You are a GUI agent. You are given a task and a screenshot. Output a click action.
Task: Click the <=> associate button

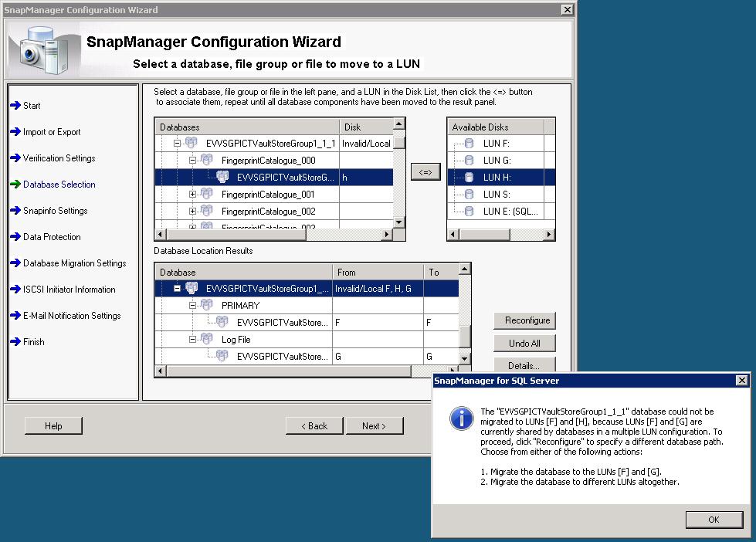(425, 172)
